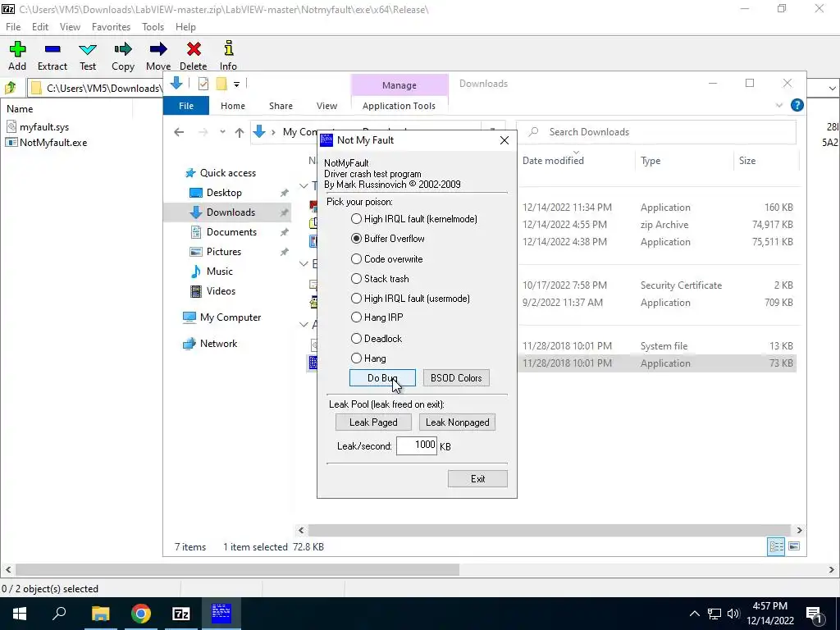Select Hang IRP radio button
Screen dimensions: 840x630
(356, 317)
